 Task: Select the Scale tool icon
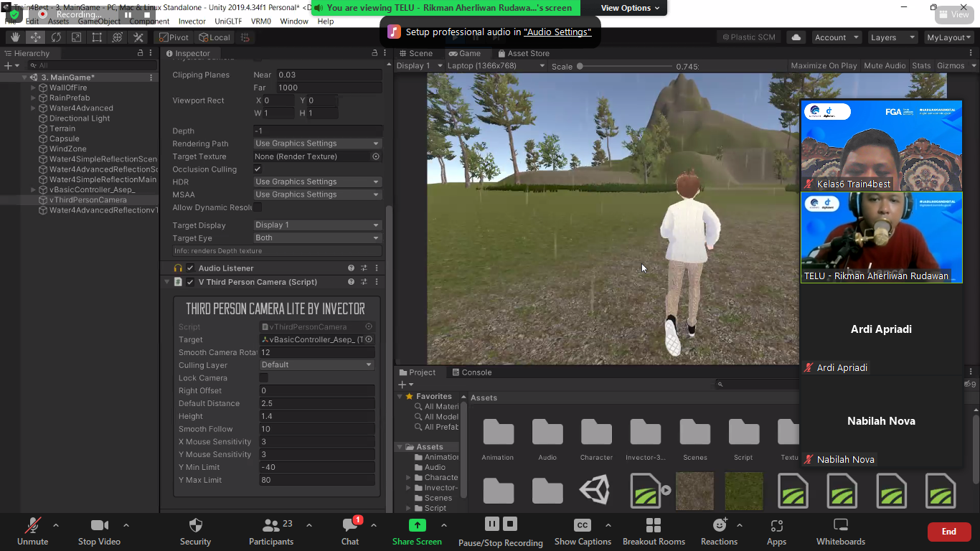tap(77, 37)
